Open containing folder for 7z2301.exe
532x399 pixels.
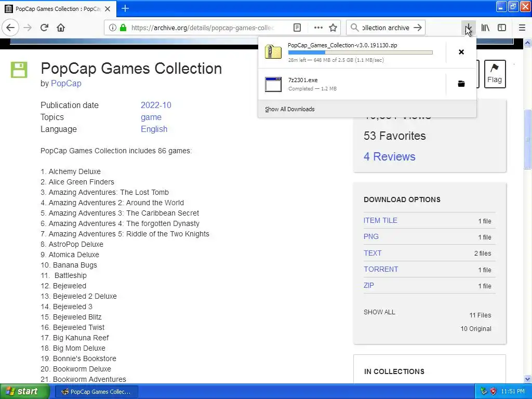(x=461, y=84)
